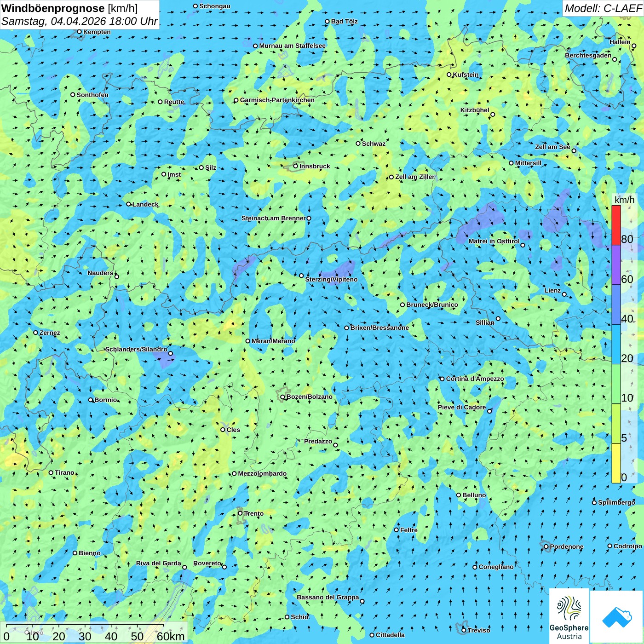Screen dimensions: 644x644
Task: Click the Sonthofen label
Action: point(92,95)
